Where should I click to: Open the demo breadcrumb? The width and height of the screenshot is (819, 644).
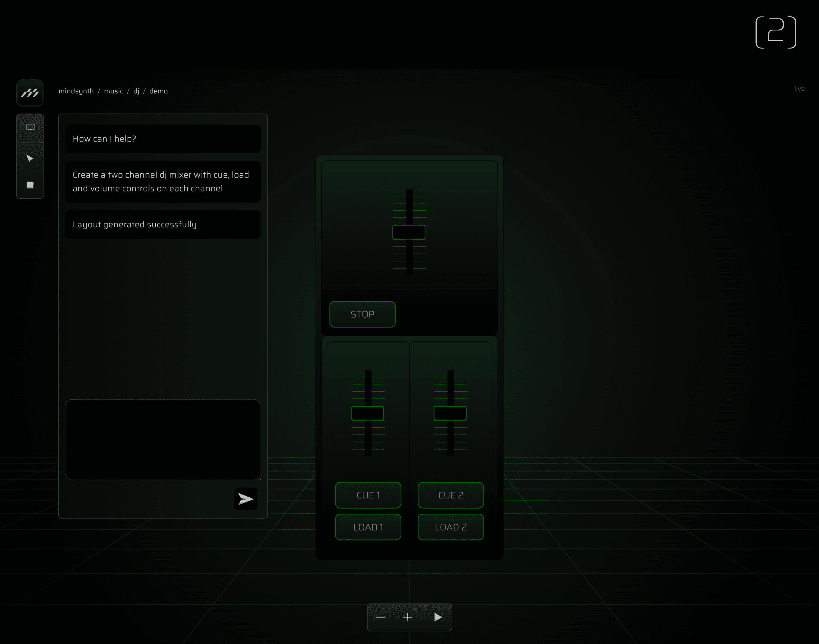159,91
